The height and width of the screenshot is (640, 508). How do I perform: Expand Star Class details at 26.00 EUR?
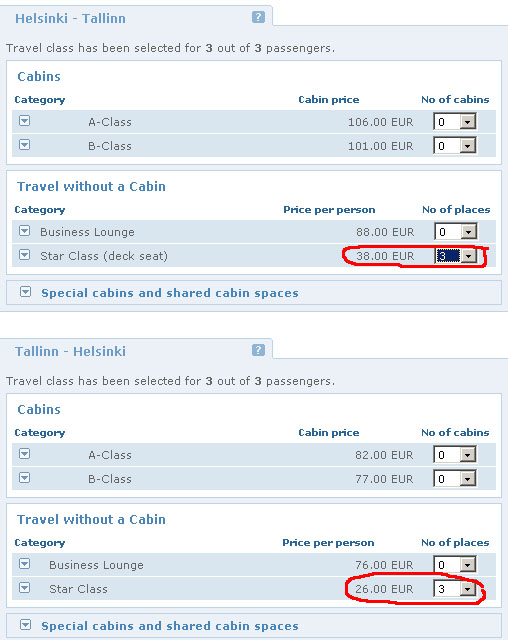[25, 588]
